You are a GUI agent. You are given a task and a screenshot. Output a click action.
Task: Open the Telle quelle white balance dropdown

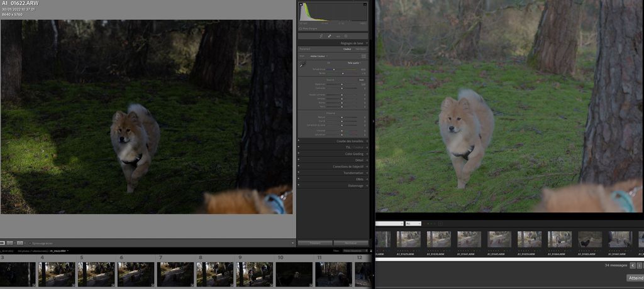click(355, 63)
